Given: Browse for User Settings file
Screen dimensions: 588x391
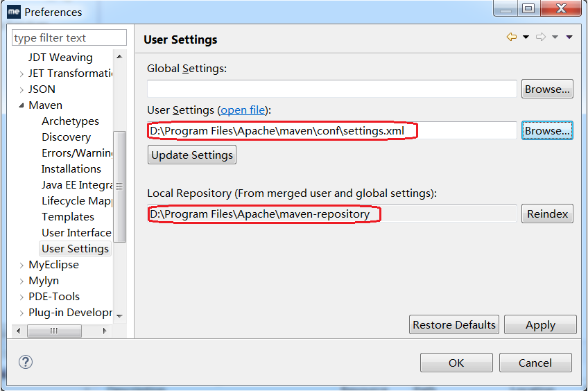Looking at the screenshot, I should (x=547, y=130).
